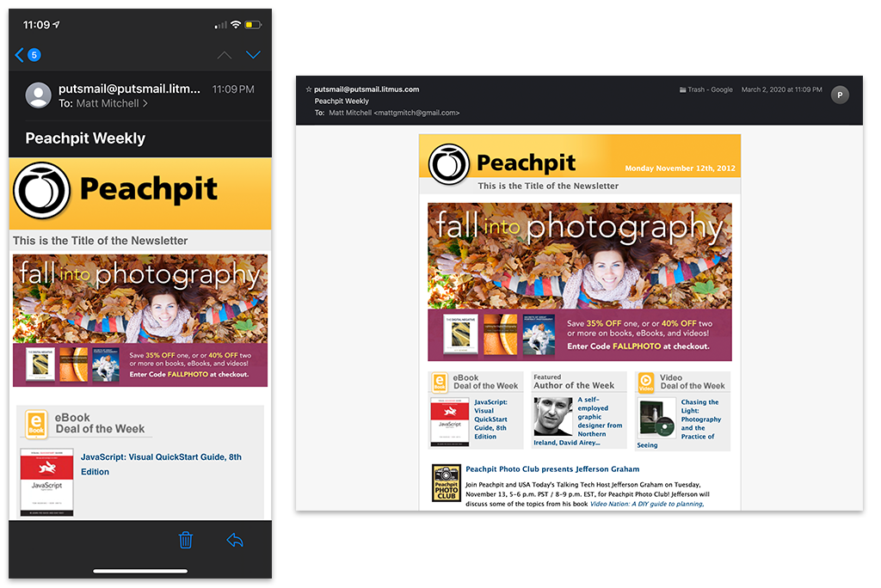Tap the Peachpit logo in phone email
The width and height of the screenshot is (881, 588).
tap(41, 191)
